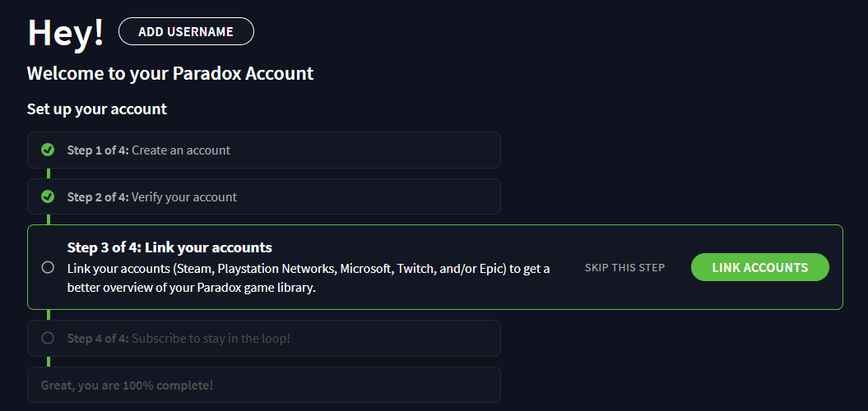Select the empty circle beside Step 3

(48, 267)
